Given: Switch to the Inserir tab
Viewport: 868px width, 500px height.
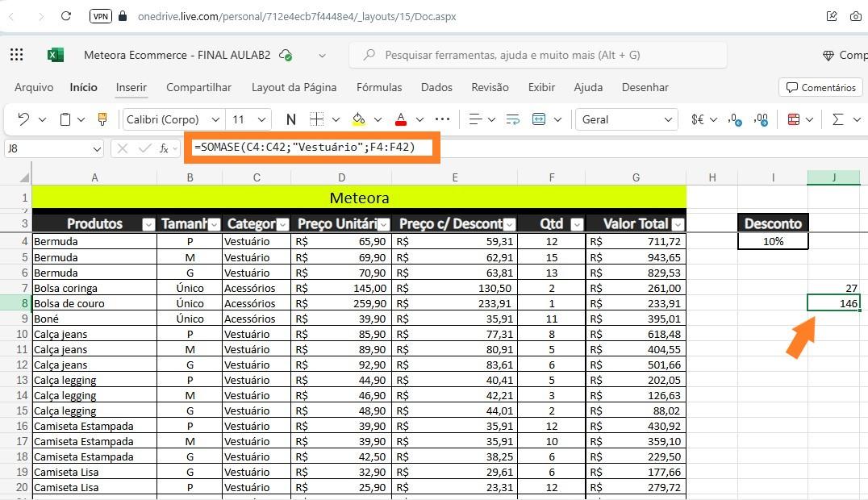Looking at the screenshot, I should (131, 87).
